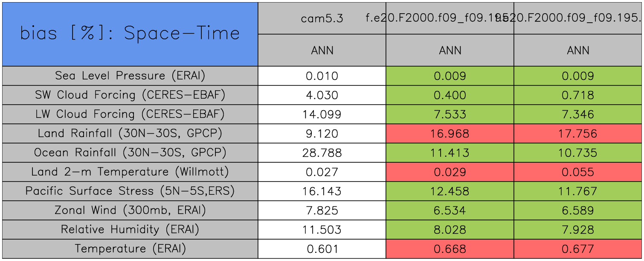Click the cam5.3 value 14.099

point(322,114)
